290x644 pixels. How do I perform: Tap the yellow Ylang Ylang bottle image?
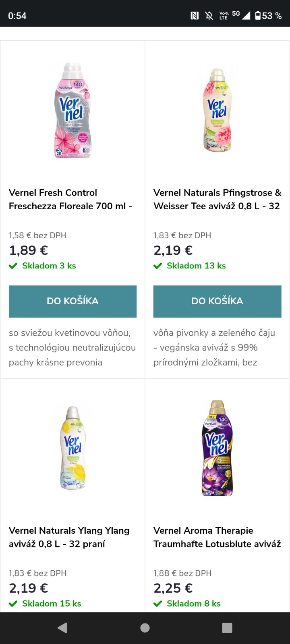73,448
